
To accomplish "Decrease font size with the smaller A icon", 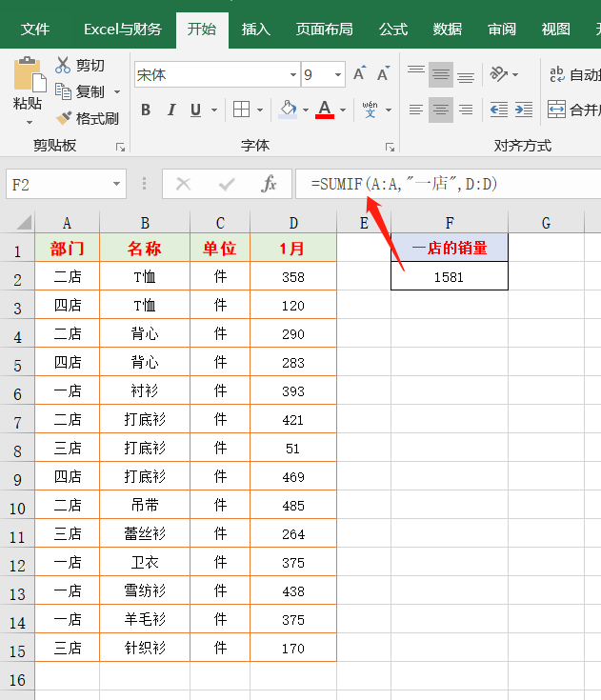I will point(383,74).
